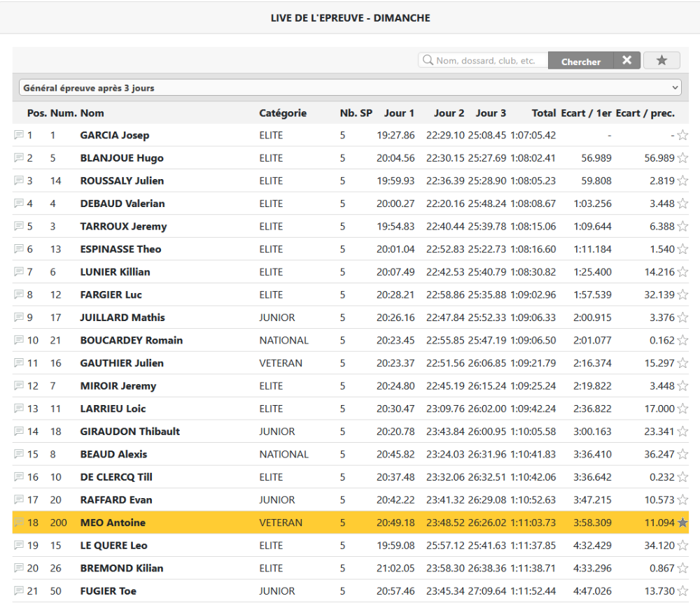Open comment icon for ROUSSALY Julien row
The height and width of the screenshot is (603, 700).
[19, 180]
